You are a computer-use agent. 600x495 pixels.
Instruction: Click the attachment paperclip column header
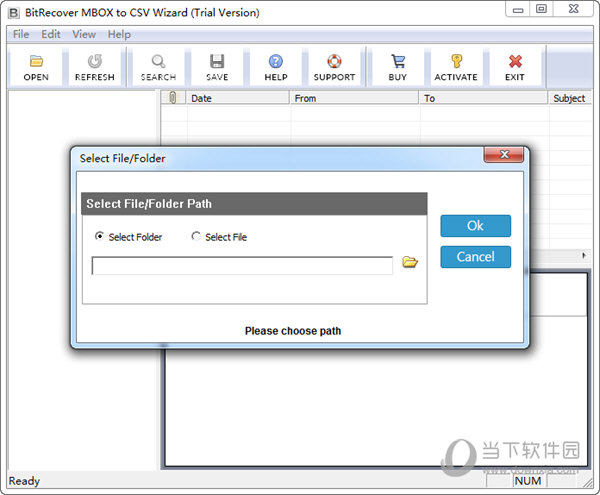tap(173, 98)
